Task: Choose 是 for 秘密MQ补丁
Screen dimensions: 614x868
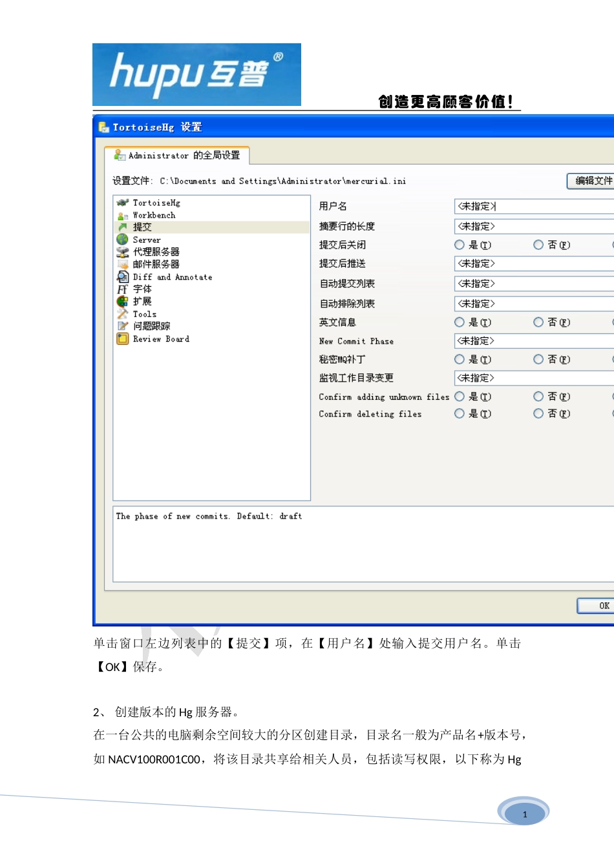Action: (460, 360)
